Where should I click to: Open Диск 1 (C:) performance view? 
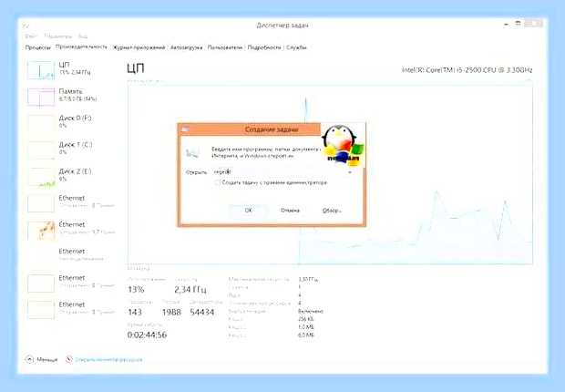[70, 149]
